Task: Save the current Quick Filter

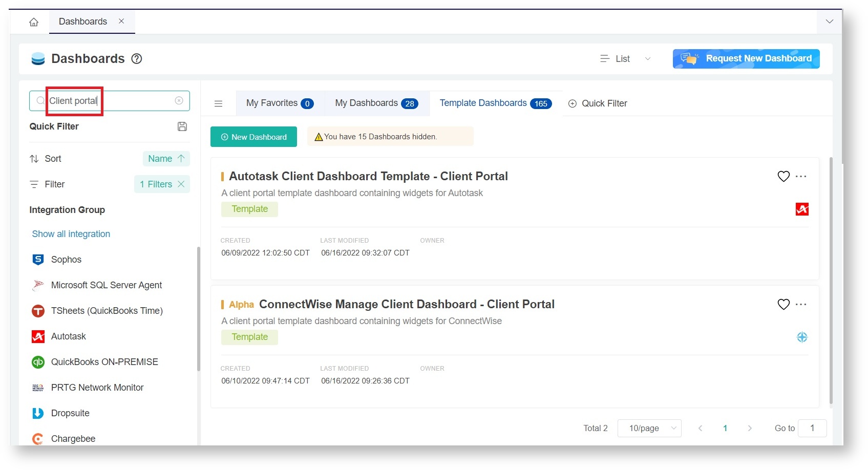Action: point(182,126)
